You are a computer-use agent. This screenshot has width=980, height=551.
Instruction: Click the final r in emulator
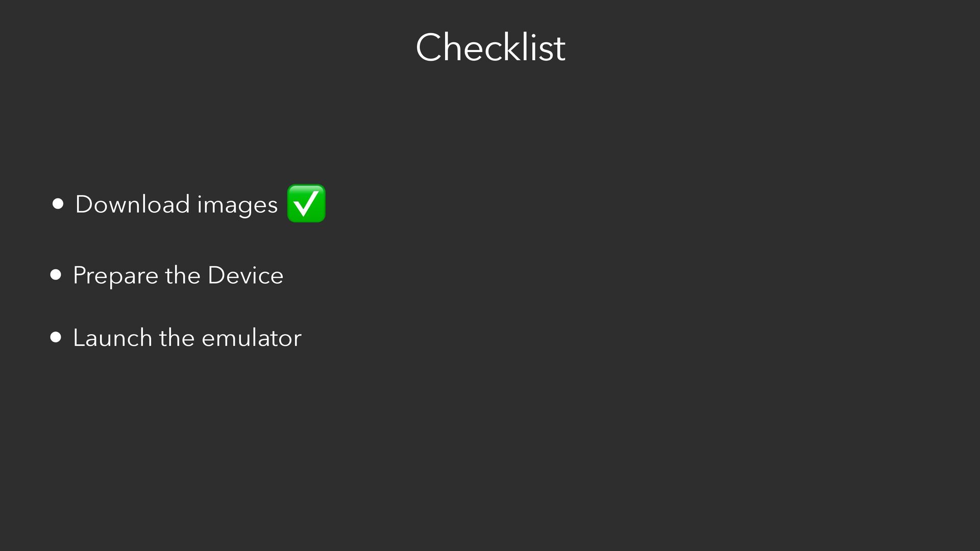pos(298,339)
